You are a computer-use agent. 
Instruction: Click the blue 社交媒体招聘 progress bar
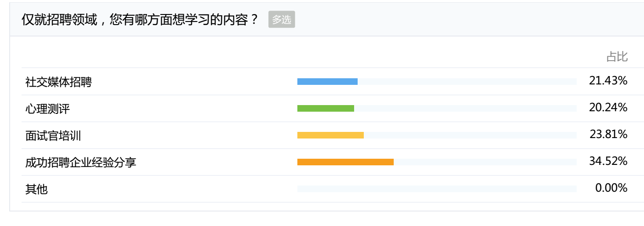pos(327,81)
